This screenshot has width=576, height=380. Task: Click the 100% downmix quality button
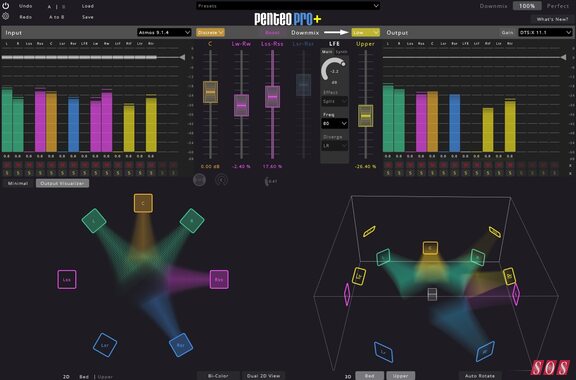(x=527, y=6)
